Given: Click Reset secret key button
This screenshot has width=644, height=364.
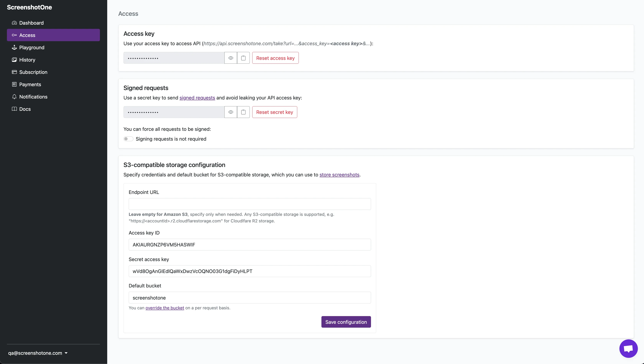Looking at the screenshot, I should coord(274,112).
